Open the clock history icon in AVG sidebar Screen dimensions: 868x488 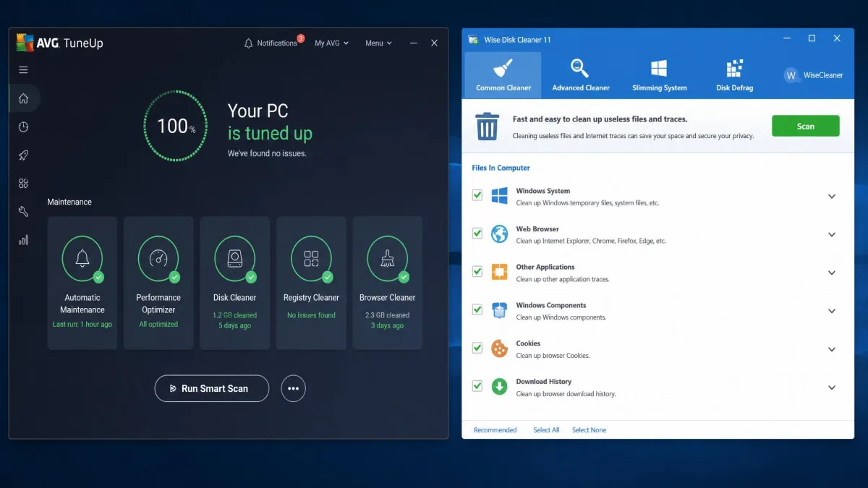click(x=23, y=127)
